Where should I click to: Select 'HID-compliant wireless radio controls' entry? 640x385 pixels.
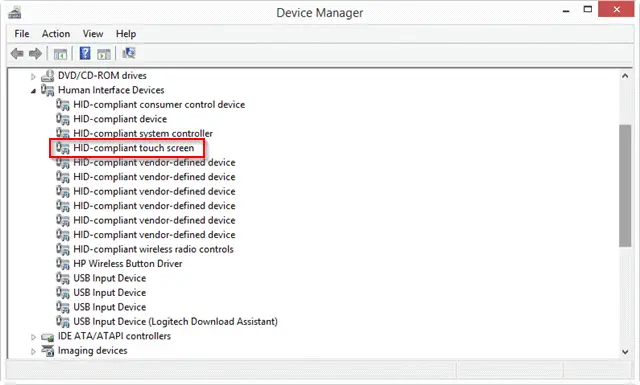point(153,249)
